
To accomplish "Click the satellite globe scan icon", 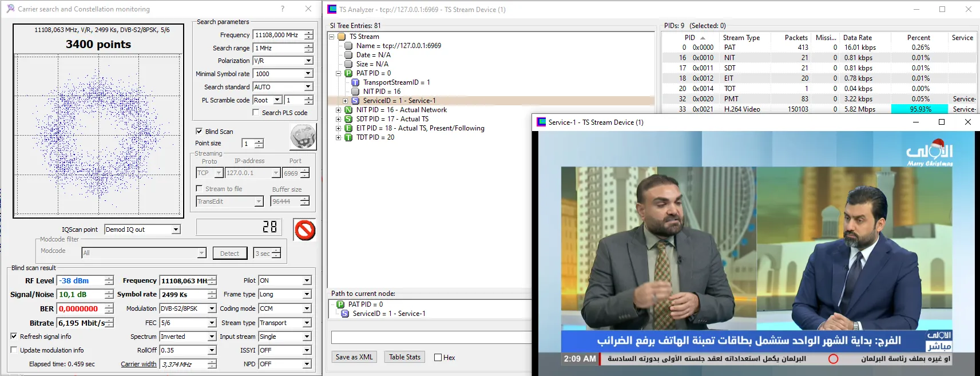I will coord(303,137).
